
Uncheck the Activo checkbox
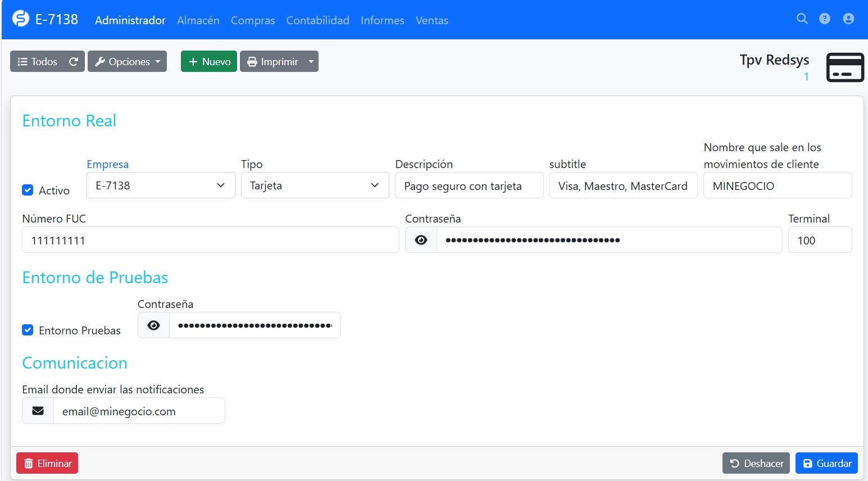pyautogui.click(x=28, y=190)
